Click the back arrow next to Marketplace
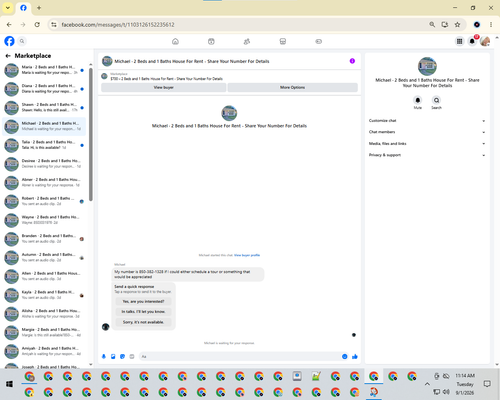Viewport: 500px width, 400px height. click(8, 56)
